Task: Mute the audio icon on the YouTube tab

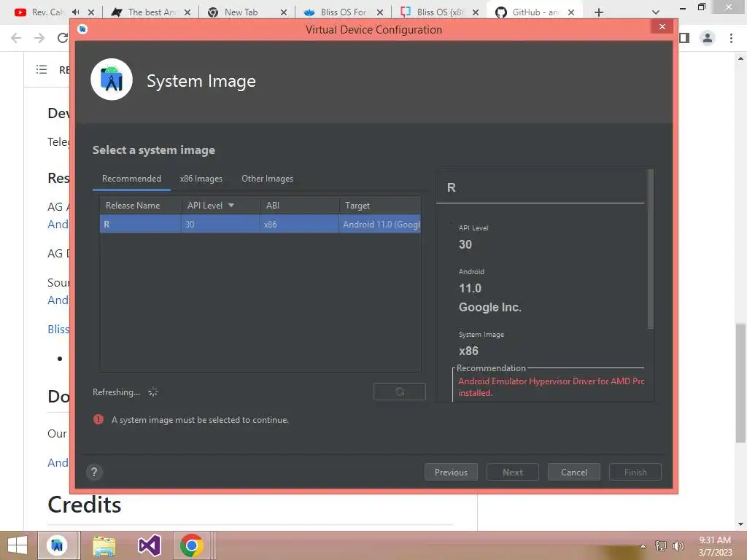Action: [x=76, y=12]
